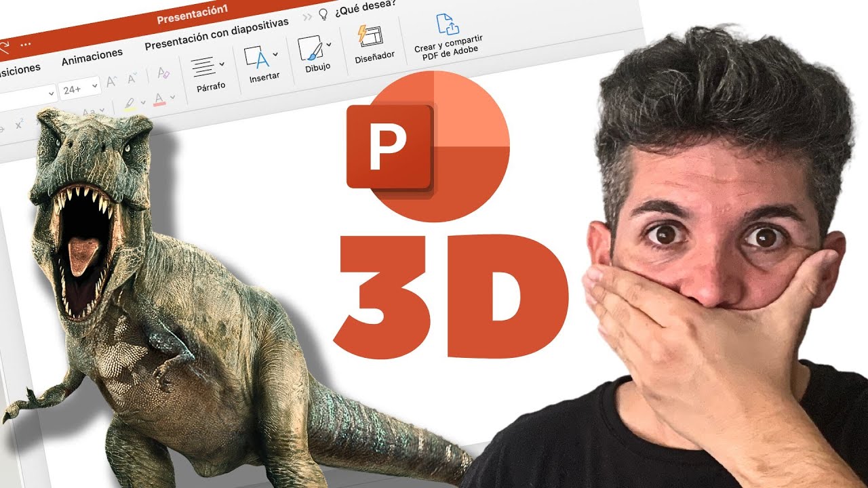
Task: Show more ribbon tabs with double chevron
Action: [x=307, y=16]
